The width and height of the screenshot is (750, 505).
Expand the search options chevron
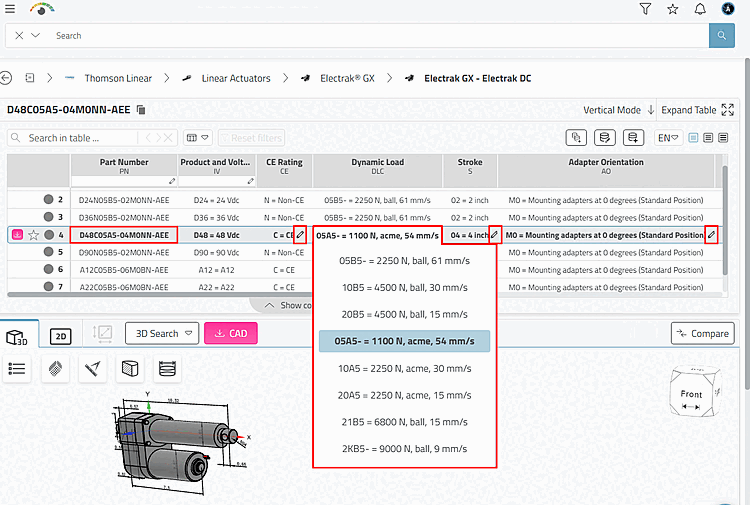point(35,35)
